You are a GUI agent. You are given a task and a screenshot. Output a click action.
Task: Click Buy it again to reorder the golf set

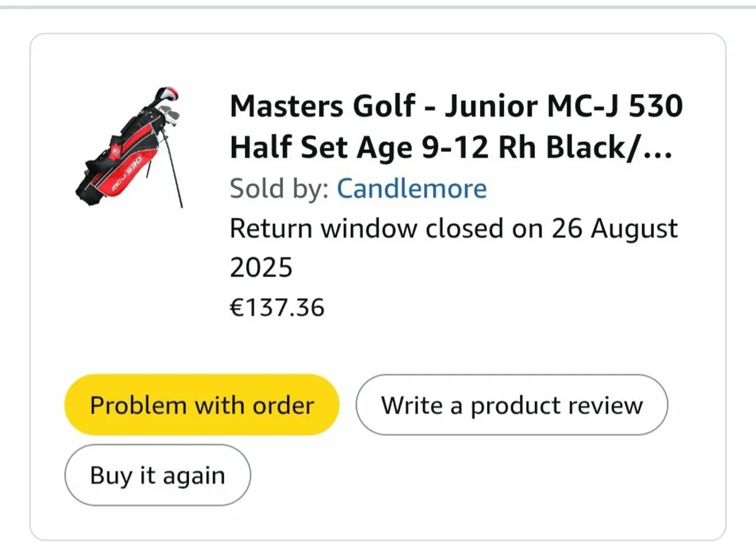(x=156, y=475)
